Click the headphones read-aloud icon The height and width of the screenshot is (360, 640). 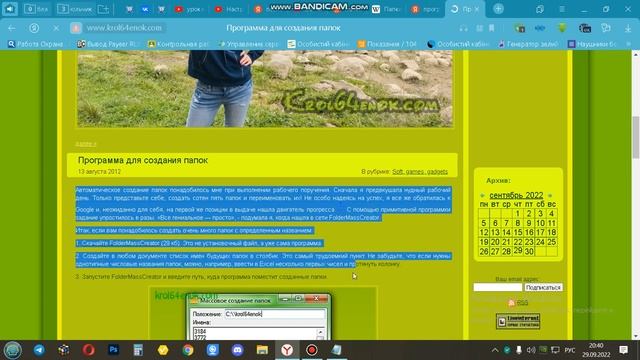(x=464, y=28)
